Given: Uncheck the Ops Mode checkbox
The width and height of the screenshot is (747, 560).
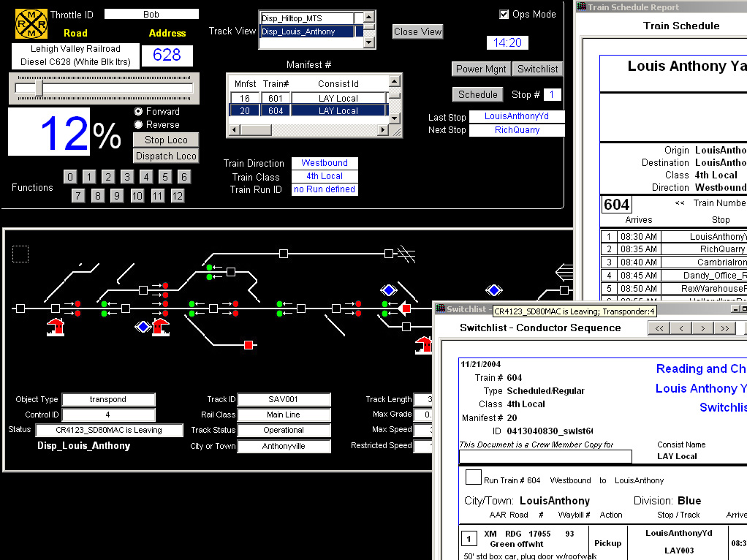Looking at the screenshot, I should [504, 14].
